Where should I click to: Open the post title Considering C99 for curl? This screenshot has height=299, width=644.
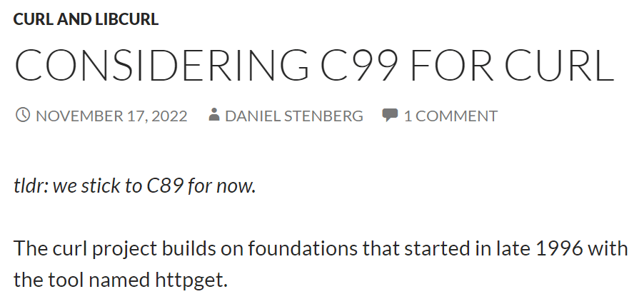click(314, 66)
